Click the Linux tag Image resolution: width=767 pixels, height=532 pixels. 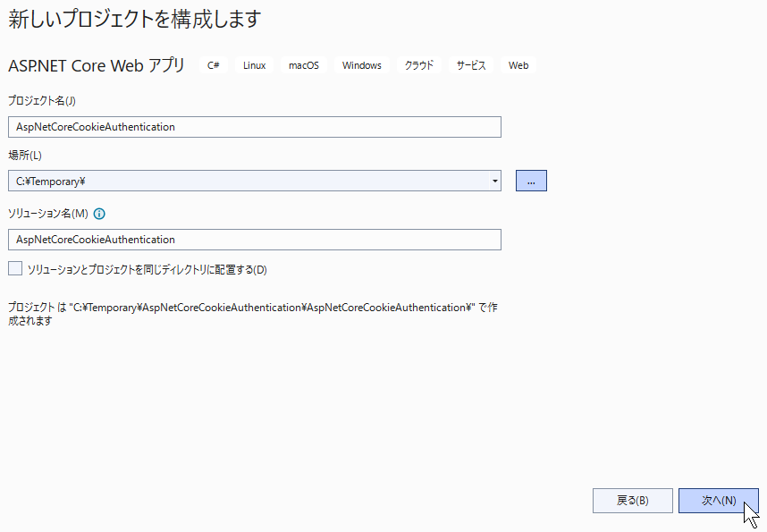click(x=255, y=65)
